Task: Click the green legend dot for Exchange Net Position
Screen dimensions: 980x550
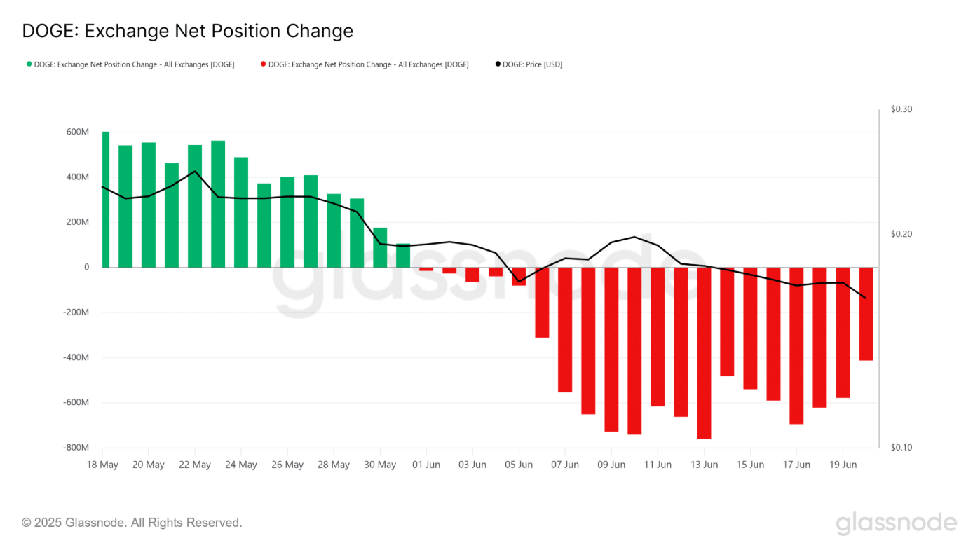Action: (29, 64)
